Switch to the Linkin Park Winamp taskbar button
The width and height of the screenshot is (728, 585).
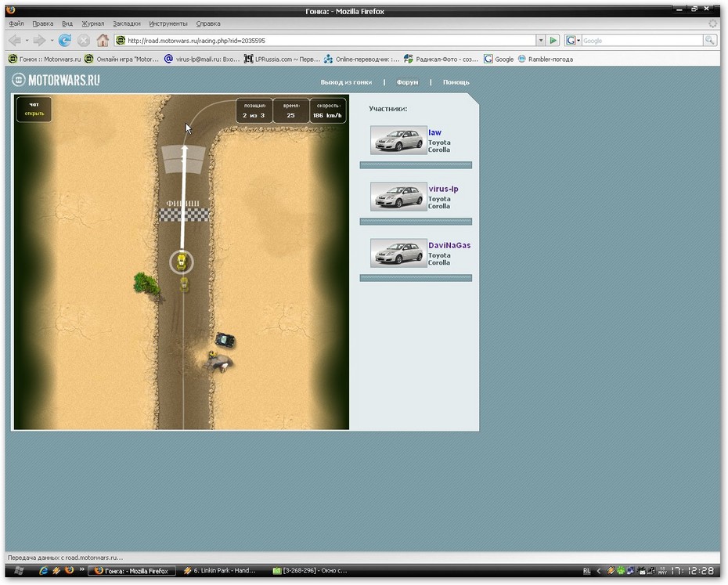[220, 571]
